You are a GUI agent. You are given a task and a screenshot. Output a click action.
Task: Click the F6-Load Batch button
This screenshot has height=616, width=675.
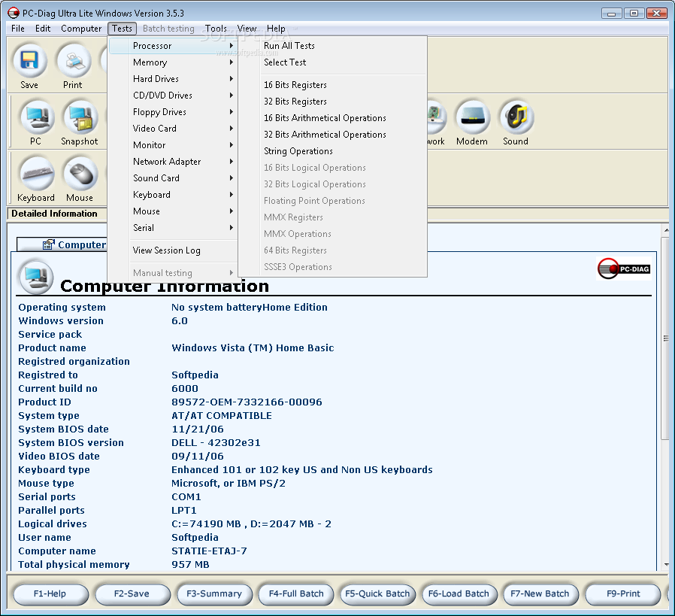459,594
